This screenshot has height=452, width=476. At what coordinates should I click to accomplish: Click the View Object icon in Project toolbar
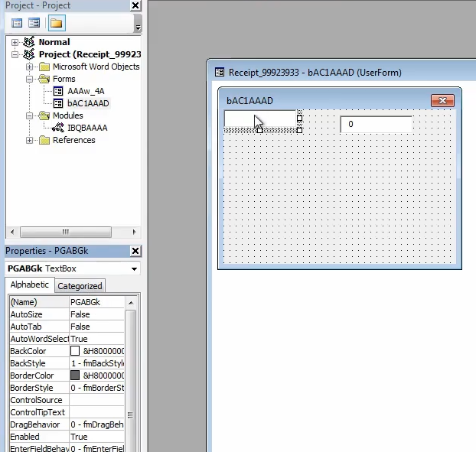pyautogui.click(x=34, y=23)
